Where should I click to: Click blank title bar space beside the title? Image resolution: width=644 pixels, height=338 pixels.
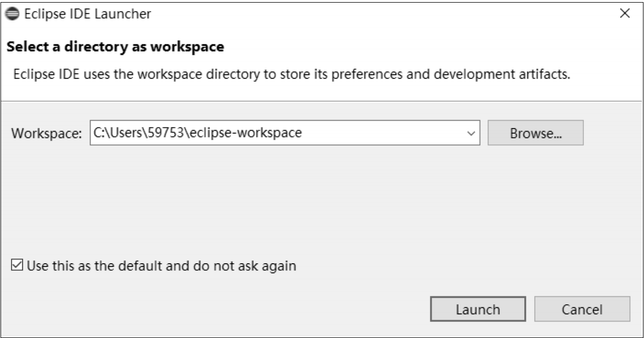[369, 15]
